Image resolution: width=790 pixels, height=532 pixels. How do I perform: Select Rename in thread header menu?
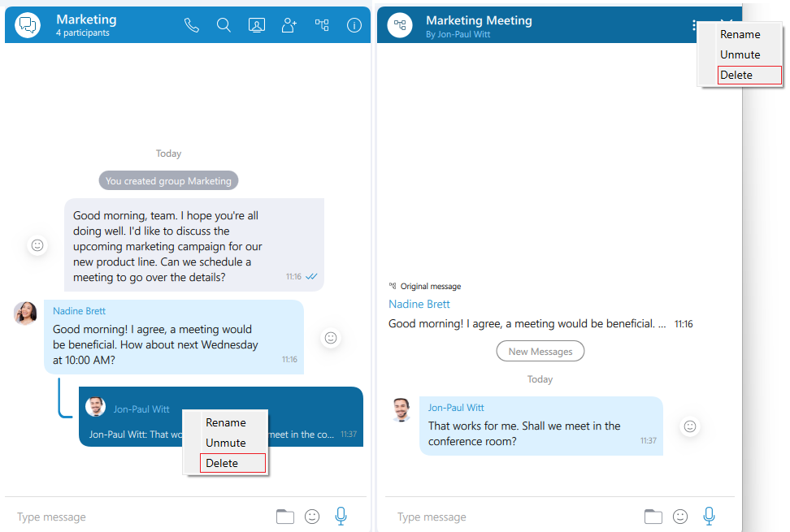click(740, 34)
